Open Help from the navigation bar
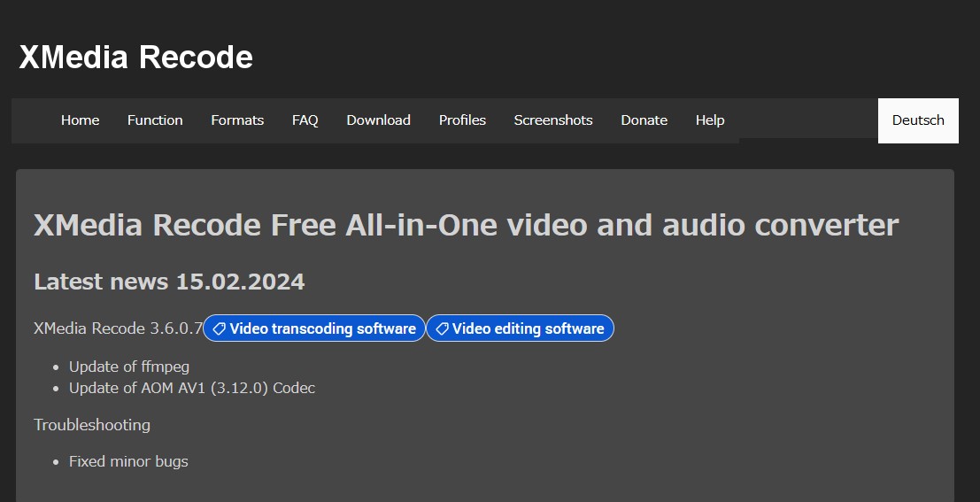The height and width of the screenshot is (502, 980). pos(710,120)
